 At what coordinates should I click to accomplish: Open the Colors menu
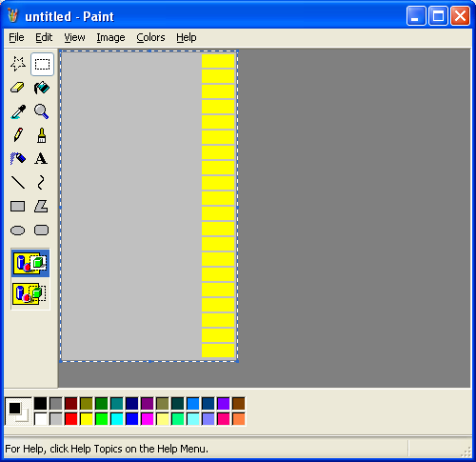[x=150, y=37]
